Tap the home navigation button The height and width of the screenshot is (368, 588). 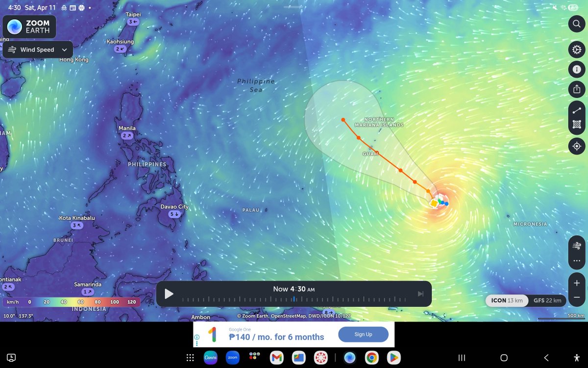click(504, 358)
